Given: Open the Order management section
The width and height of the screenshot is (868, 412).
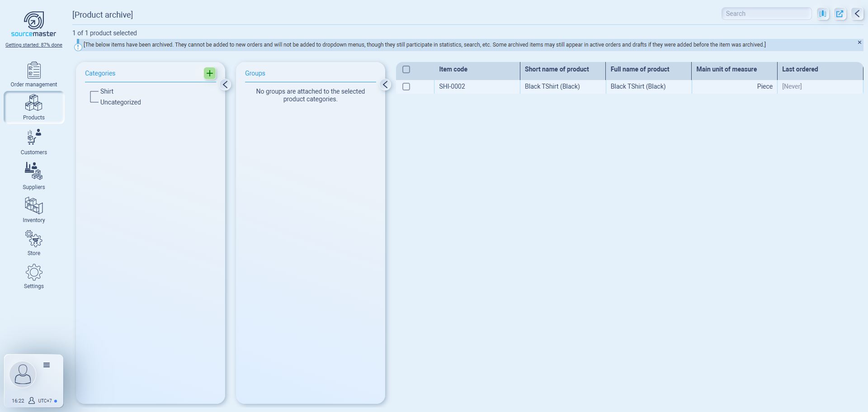Looking at the screenshot, I should pos(34,74).
